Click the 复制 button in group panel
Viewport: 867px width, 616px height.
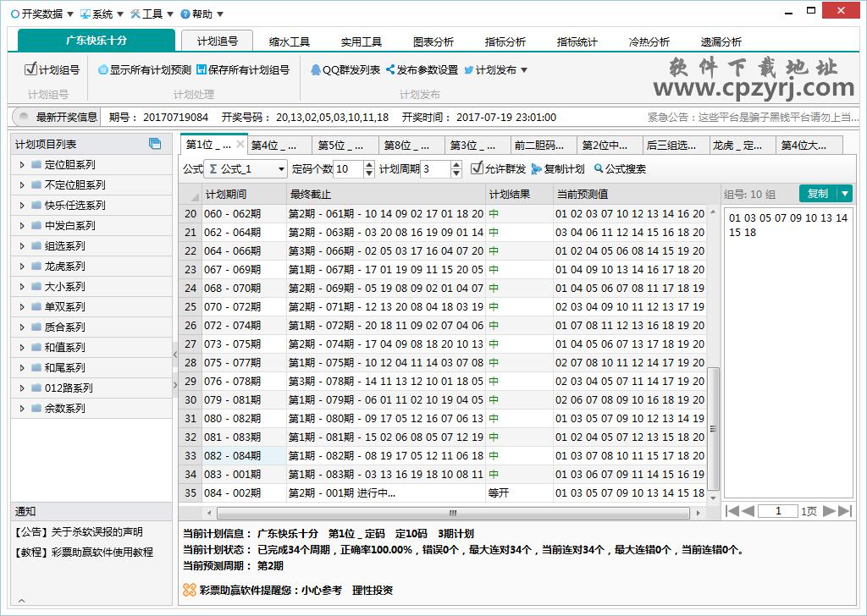tap(818, 193)
